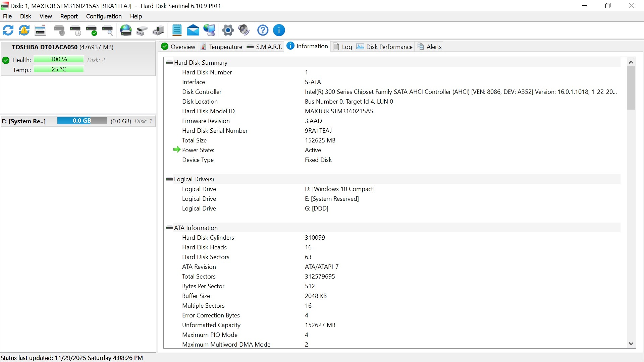
Task: Click the blue refresh arrows icon
Action: click(x=8, y=30)
